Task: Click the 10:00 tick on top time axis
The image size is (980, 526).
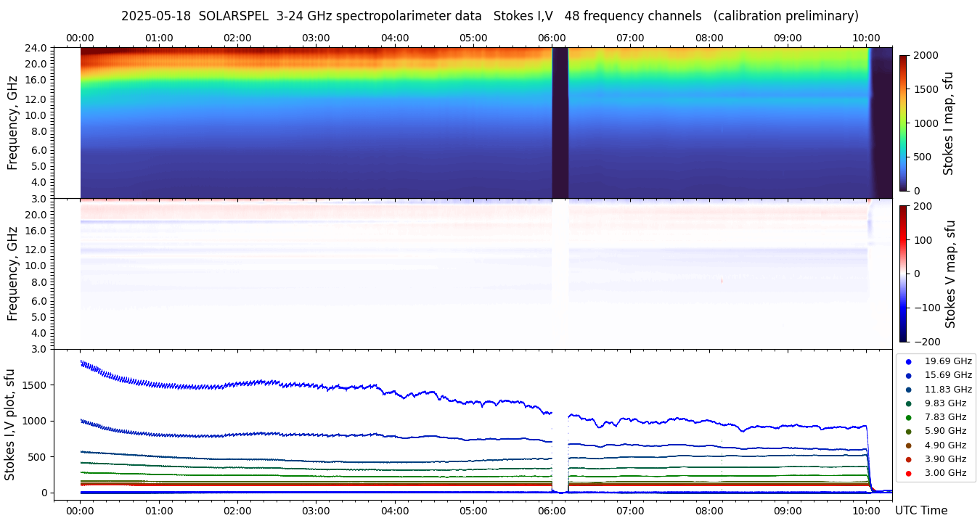Action: [866, 38]
